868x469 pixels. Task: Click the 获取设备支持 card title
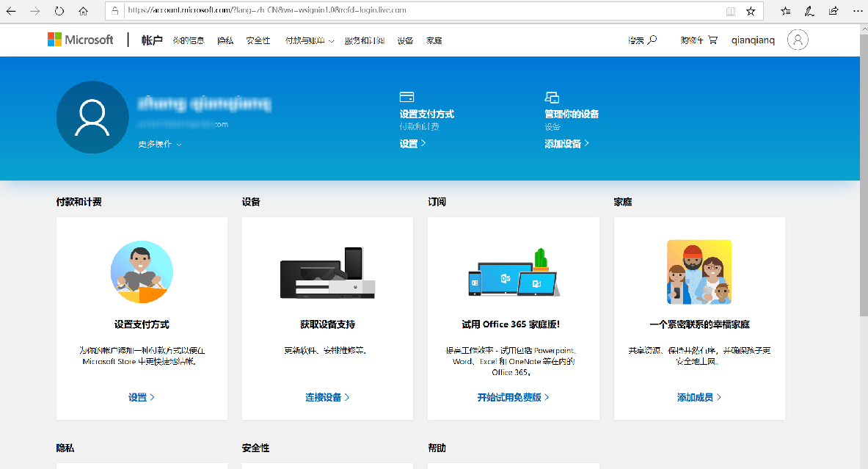pyautogui.click(x=328, y=324)
